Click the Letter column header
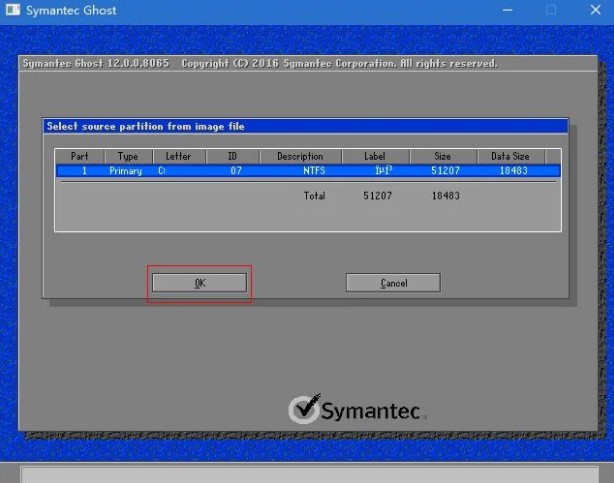This screenshot has height=483, width=614. pos(178,156)
